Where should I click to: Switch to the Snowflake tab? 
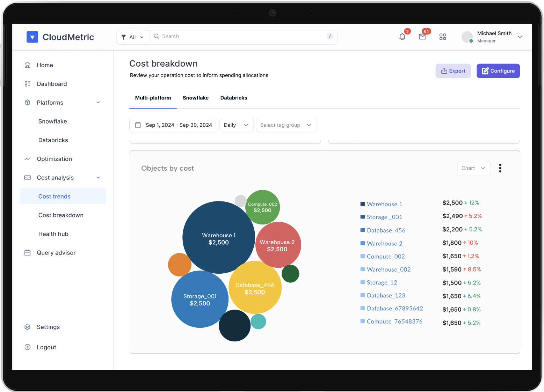[x=195, y=98]
